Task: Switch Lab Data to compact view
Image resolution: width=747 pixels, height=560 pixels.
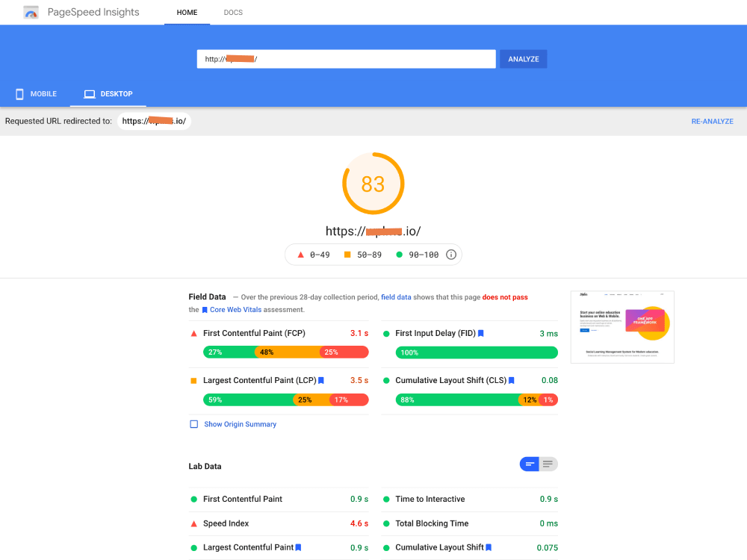Action: click(x=530, y=464)
